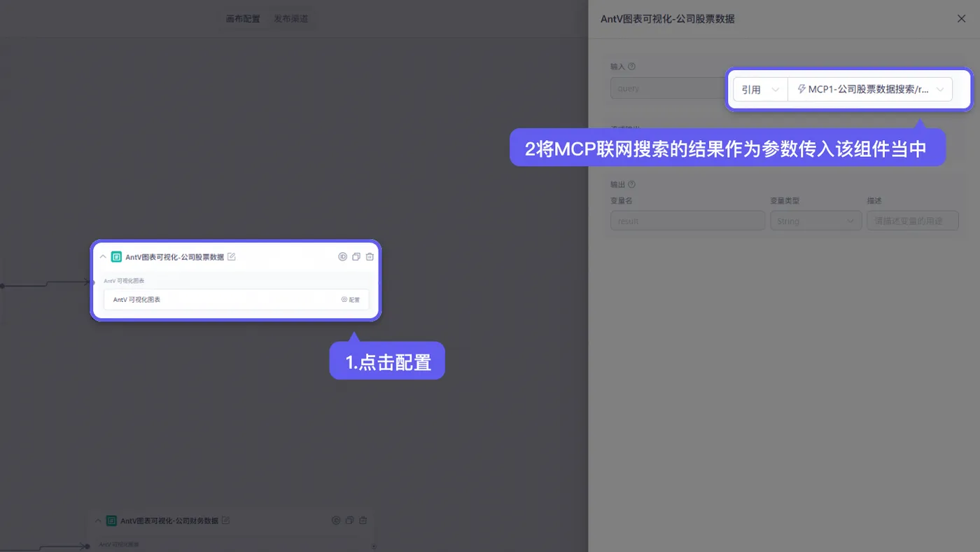Collapse the AntV图表可视化-公司财务数据 node

pos(98,520)
